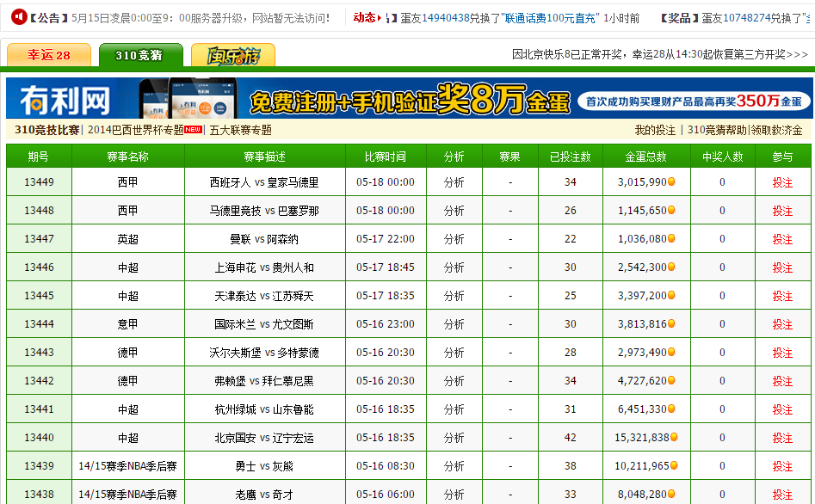Open the 310竞技比赛 section link
This screenshot has height=504, width=815.
(x=46, y=130)
